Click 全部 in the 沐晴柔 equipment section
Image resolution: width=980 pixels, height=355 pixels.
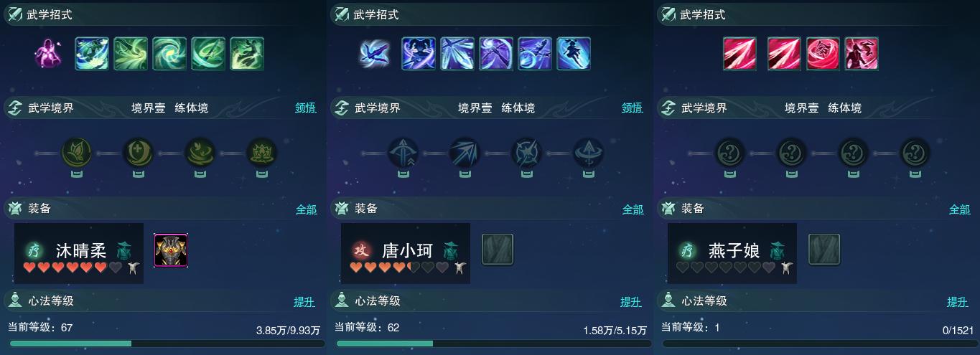(x=307, y=209)
